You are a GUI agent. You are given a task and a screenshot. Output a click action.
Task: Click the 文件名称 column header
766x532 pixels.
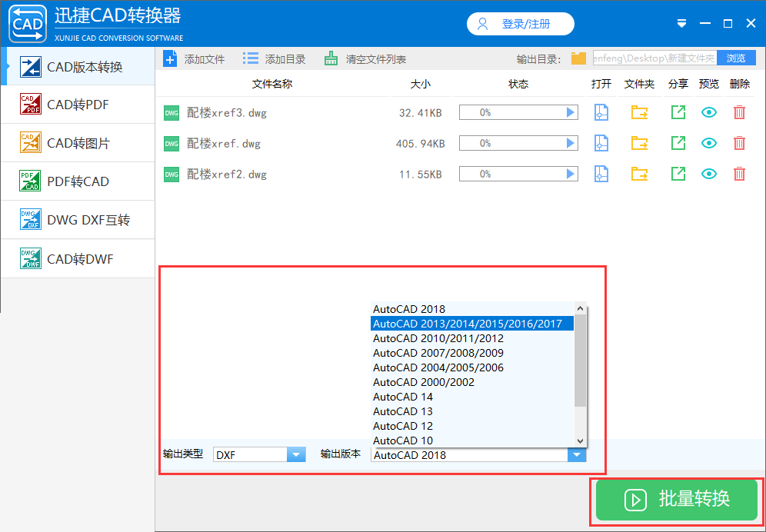272,84
